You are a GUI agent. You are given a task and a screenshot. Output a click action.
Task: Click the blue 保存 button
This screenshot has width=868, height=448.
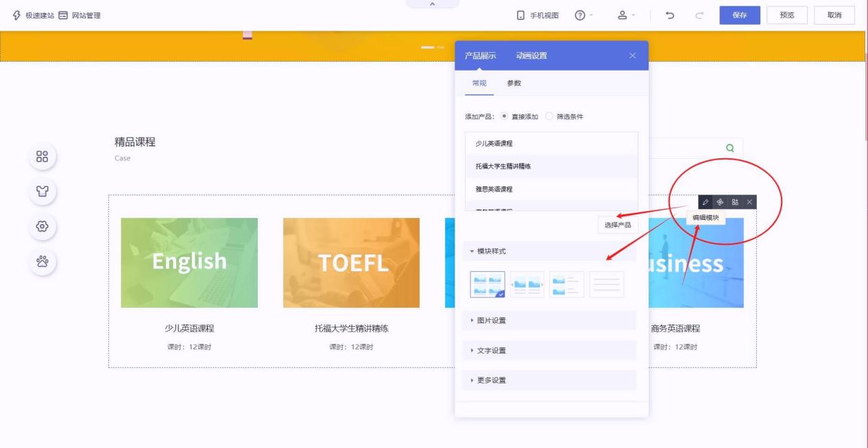pos(739,15)
